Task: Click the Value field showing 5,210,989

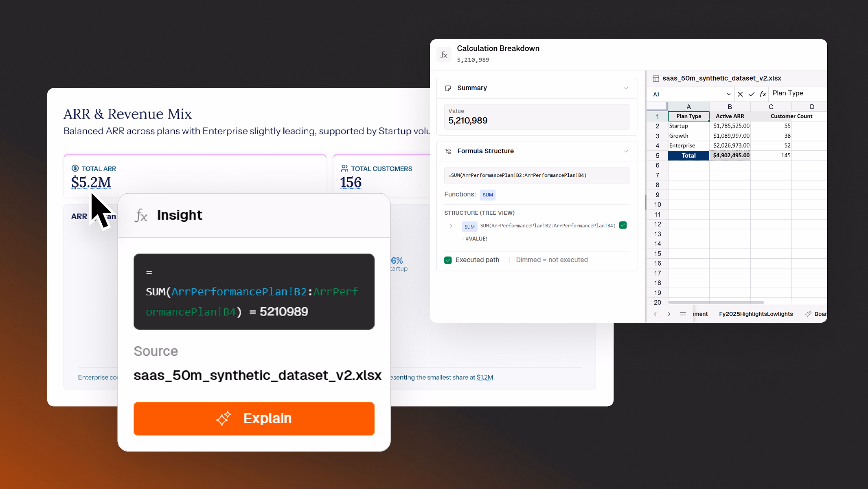Action: (537, 117)
